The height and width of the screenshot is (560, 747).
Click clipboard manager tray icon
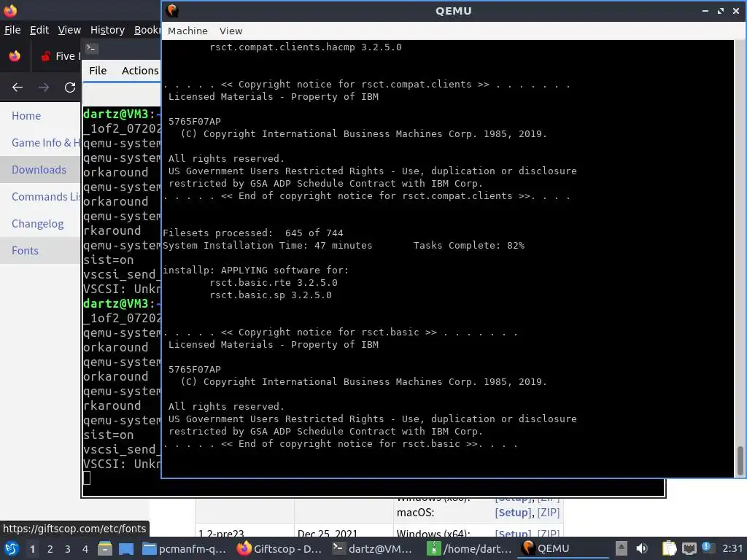(x=670, y=549)
